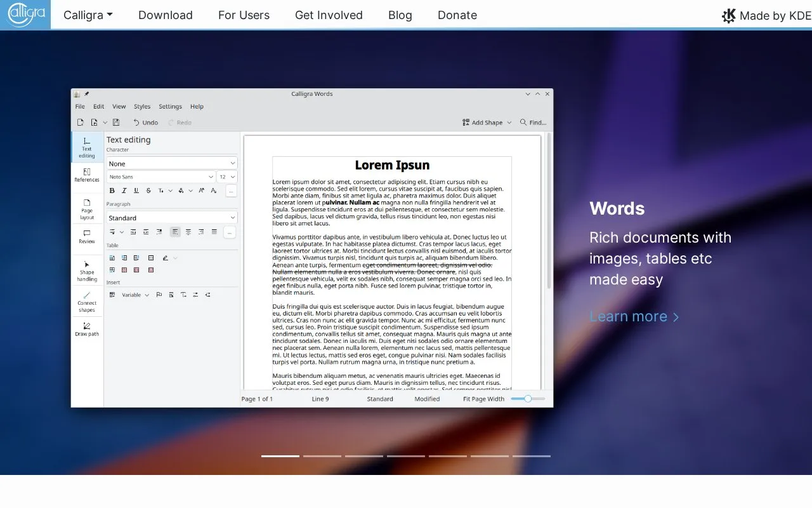Open the Edit menu in Calligra Words

pos(99,107)
